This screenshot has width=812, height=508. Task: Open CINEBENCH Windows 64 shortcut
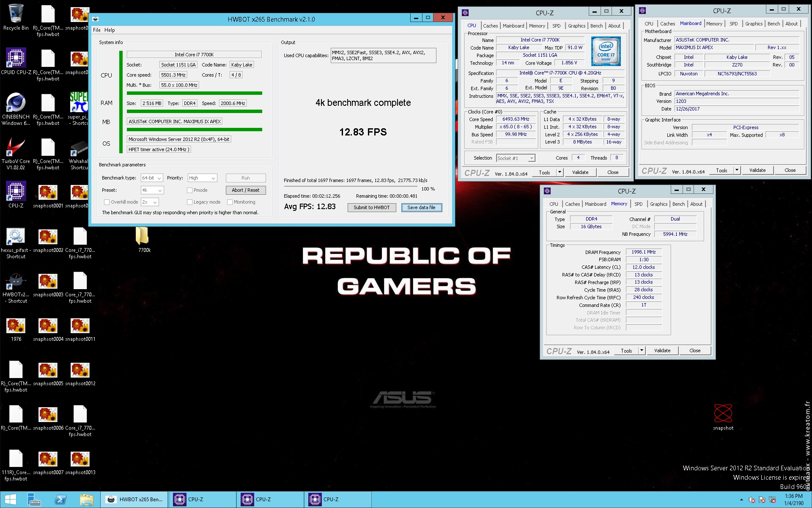pyautogui.click(x=16, y=109)
